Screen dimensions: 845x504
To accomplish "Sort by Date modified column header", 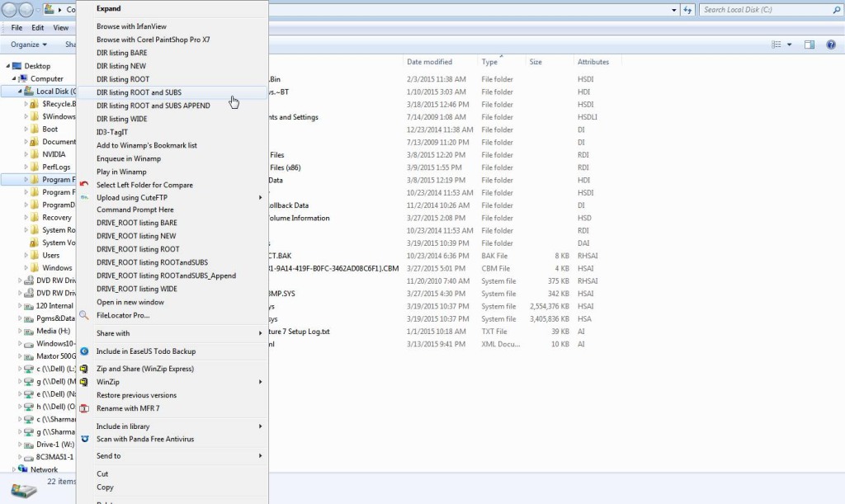I will [430, 62].
